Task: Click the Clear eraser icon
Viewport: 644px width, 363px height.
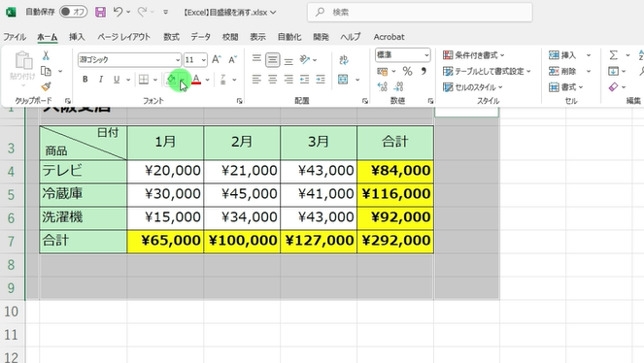Action: click(x=613, y=87)
